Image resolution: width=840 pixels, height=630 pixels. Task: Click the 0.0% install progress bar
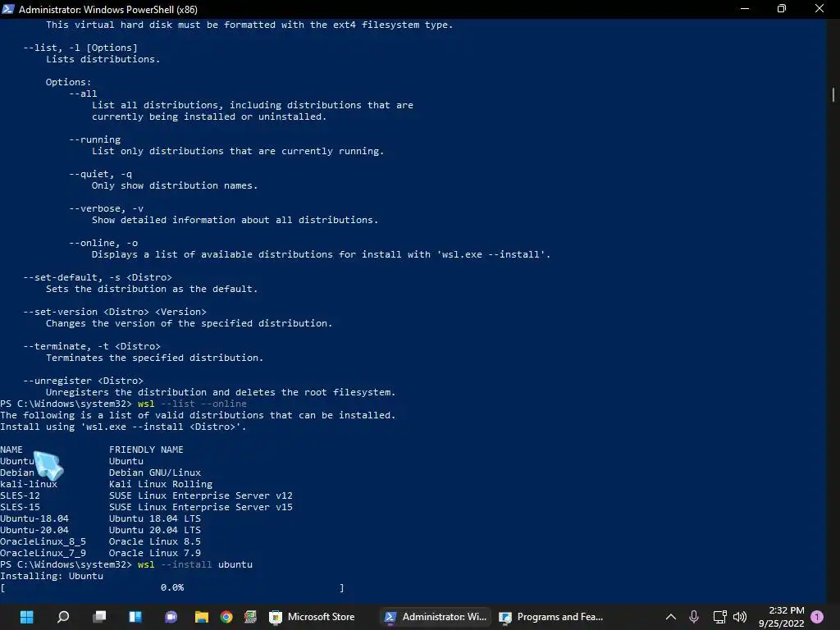point(172,587)
